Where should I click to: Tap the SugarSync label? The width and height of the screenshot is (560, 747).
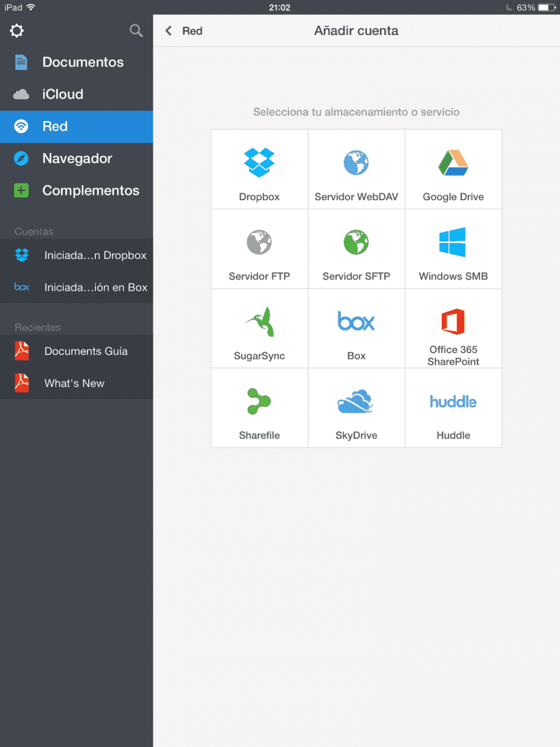(259, 356)
